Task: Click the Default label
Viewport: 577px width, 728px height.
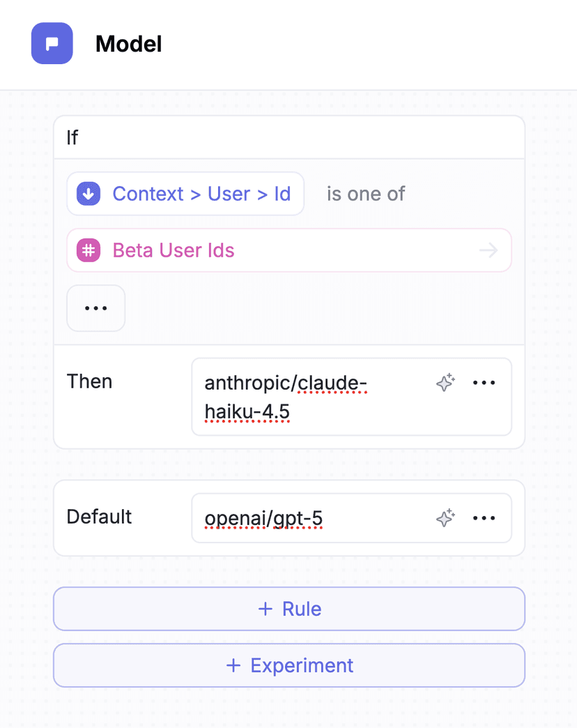Action: point(99,517)
